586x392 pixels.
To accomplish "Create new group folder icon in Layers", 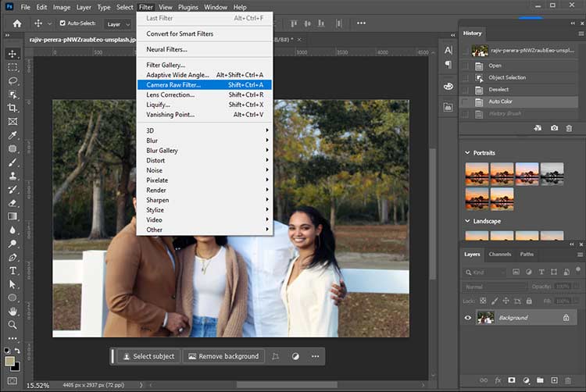I will (x=540, y=380).
